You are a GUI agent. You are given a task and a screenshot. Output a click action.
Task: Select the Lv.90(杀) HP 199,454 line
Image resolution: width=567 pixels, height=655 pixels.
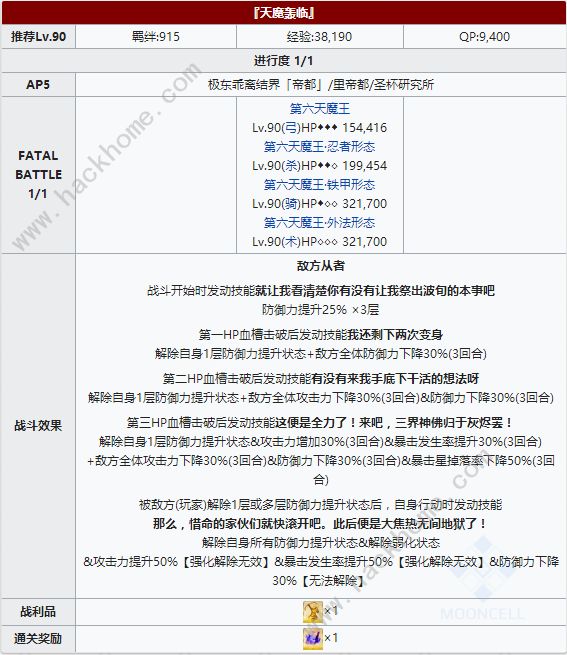coord(320,166)
